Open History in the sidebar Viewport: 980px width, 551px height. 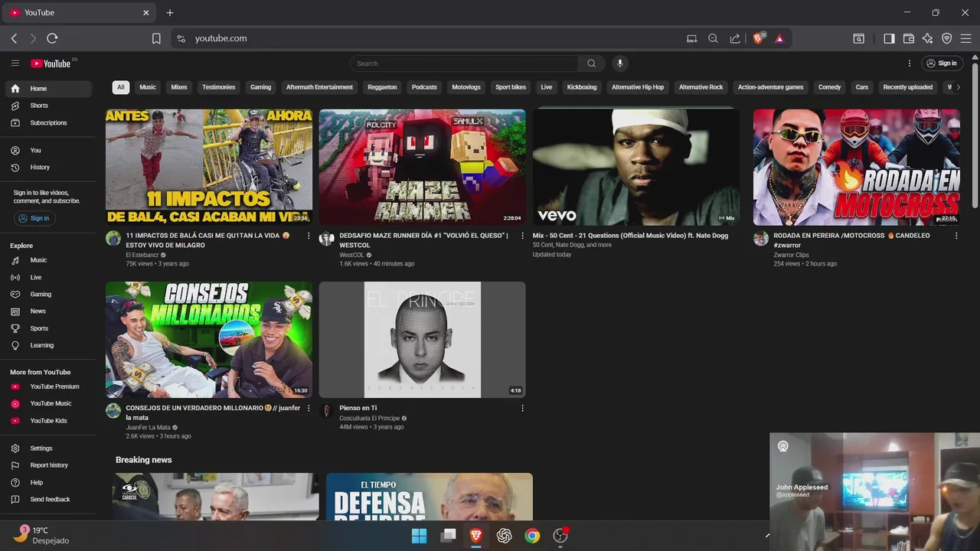point(47,167)
